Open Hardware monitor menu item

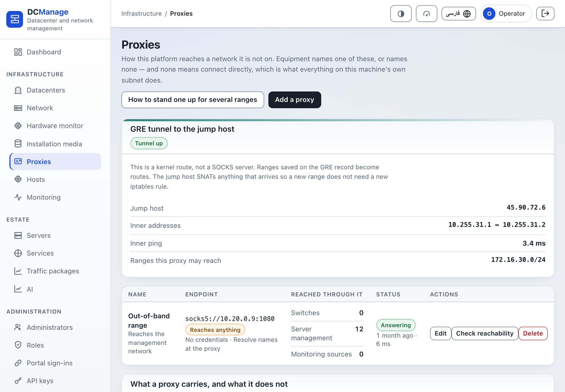[x=55, y=126]
